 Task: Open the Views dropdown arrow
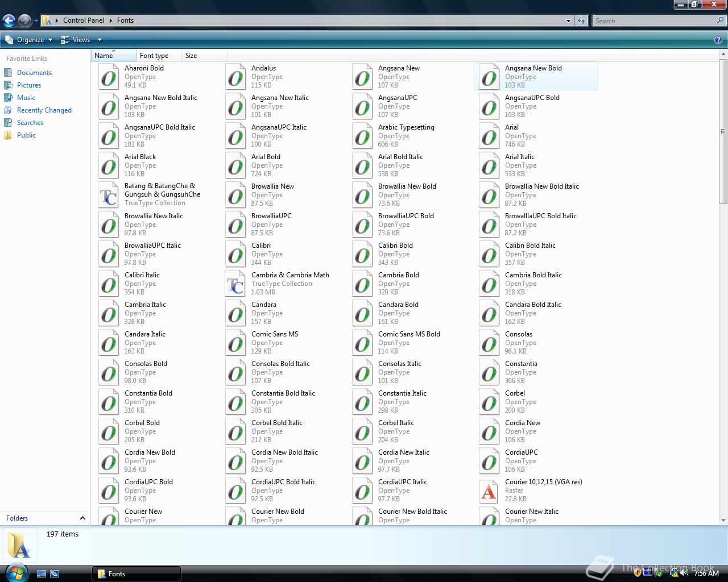[x=100, y=40]
